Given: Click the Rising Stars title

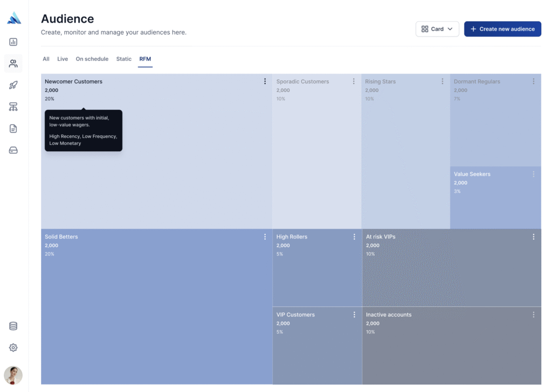Looking at the screenshot, I should coord(380,81).
